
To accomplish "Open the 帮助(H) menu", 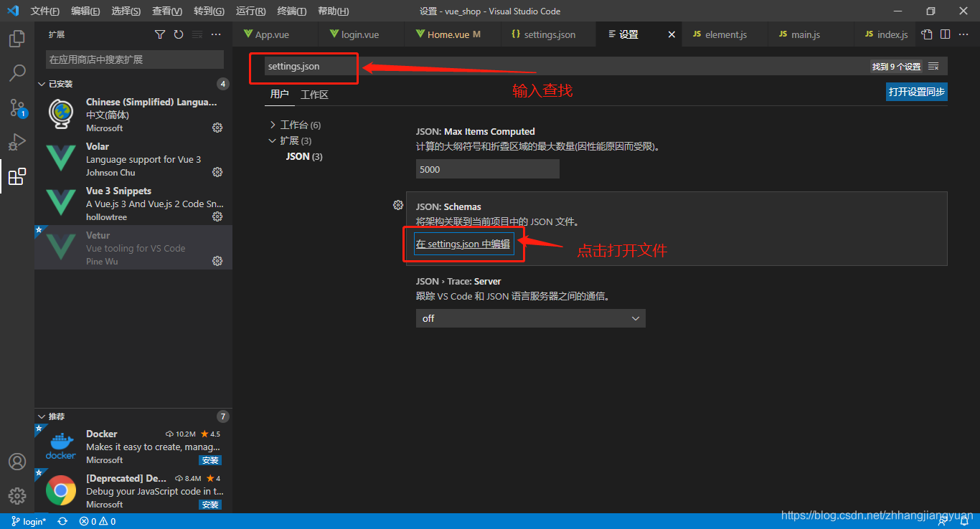I will (333, 11).
